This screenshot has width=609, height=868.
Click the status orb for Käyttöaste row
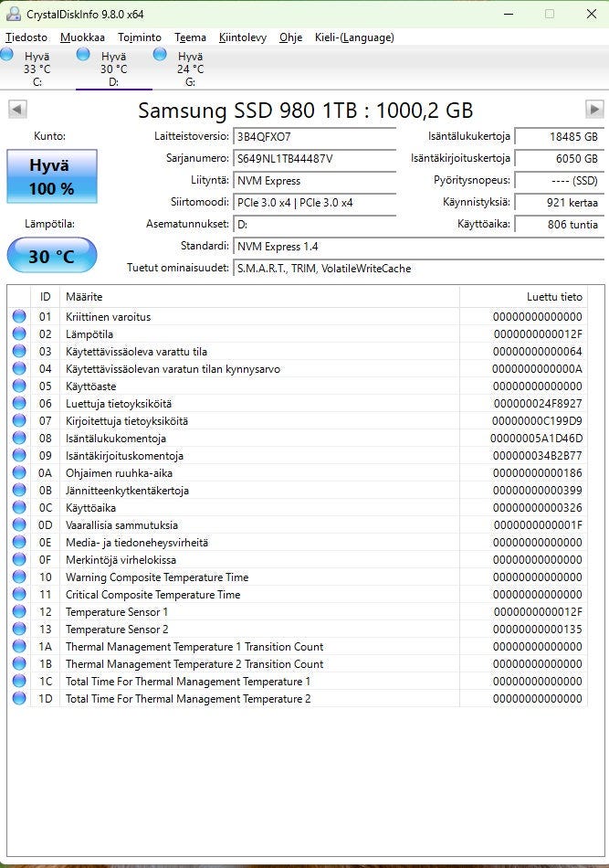(19, 386)
